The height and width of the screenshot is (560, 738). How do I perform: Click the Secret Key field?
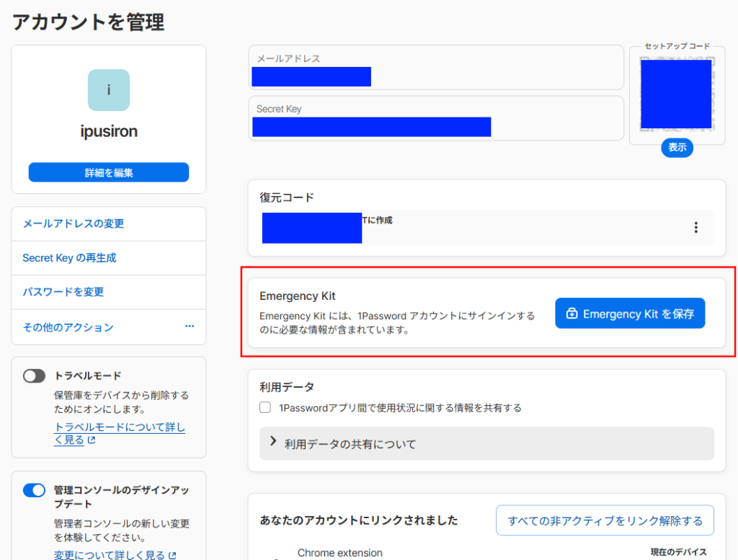coord(436,118)
